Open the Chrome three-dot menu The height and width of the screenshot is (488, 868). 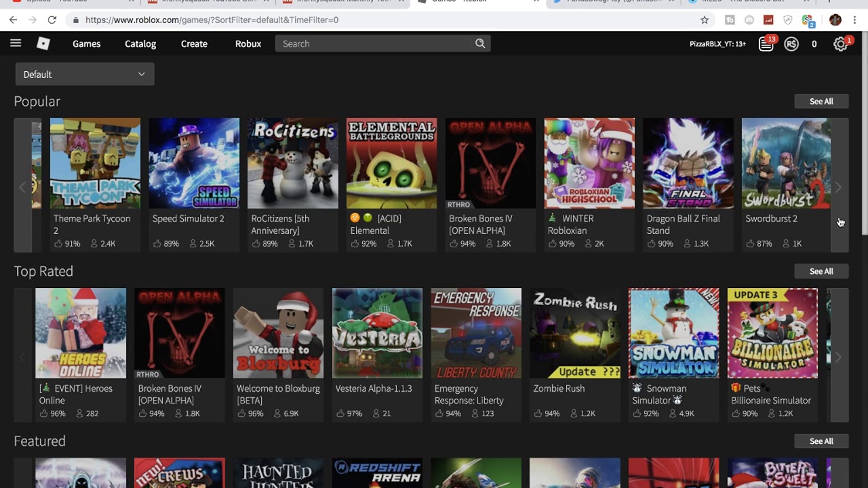point(856,20)
